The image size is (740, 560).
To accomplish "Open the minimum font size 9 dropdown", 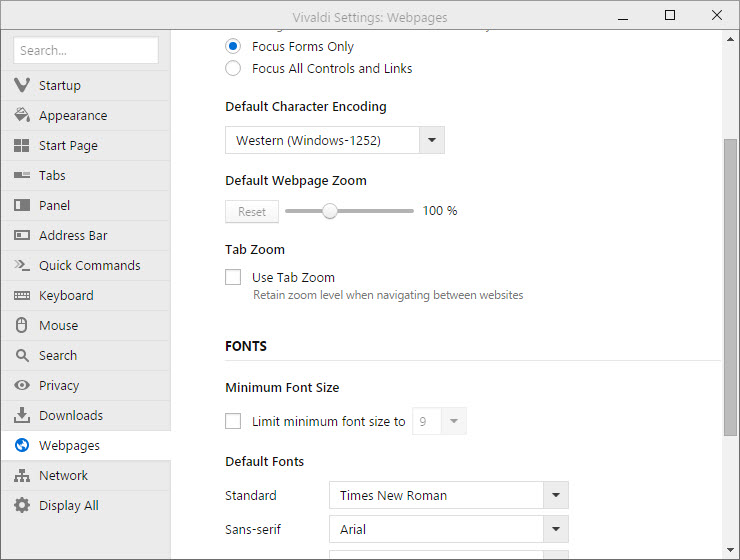I will [439, 421].
